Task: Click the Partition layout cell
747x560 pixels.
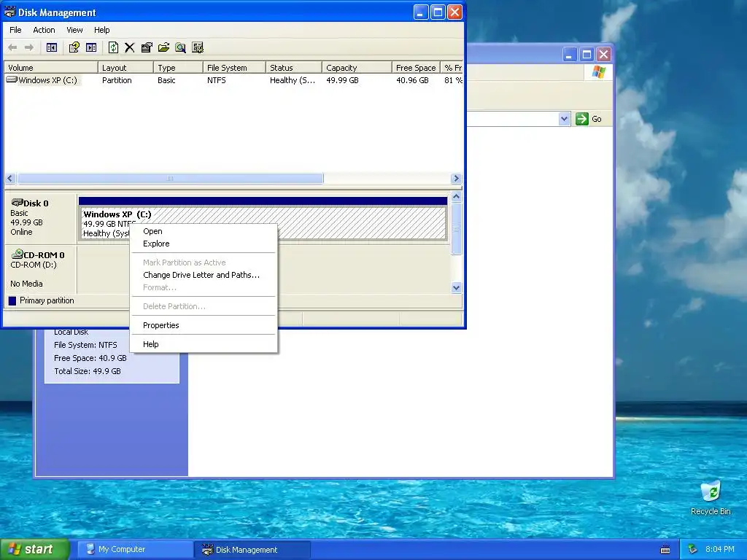Action: [x=117, y=80]
